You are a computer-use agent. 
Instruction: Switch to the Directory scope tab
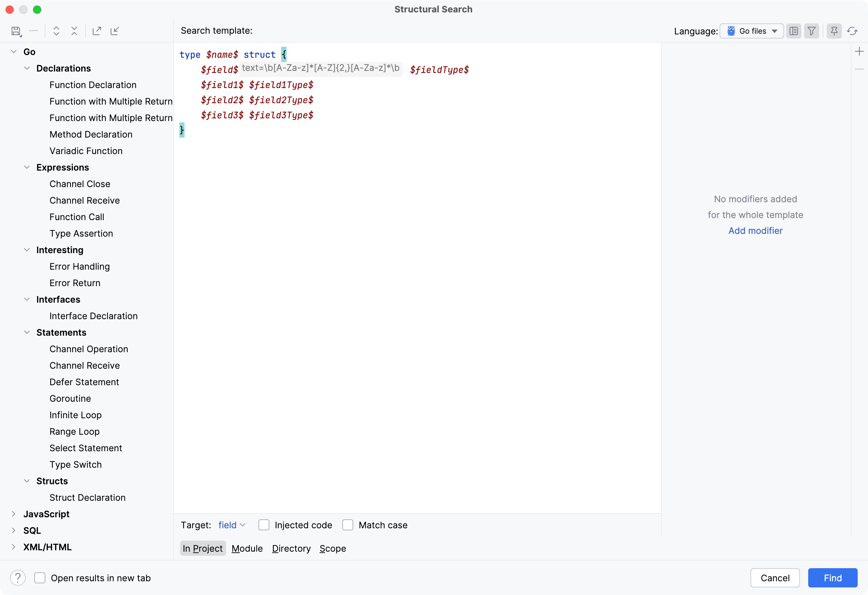click(291, 548)
